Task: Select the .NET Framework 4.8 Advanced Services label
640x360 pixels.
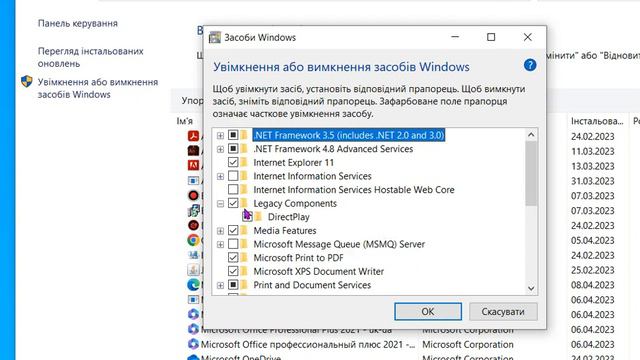Action: click(x=333, y=149)
